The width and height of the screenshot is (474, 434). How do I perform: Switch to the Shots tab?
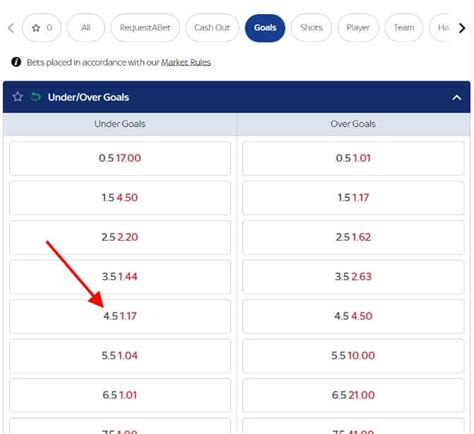pos(311,28)
